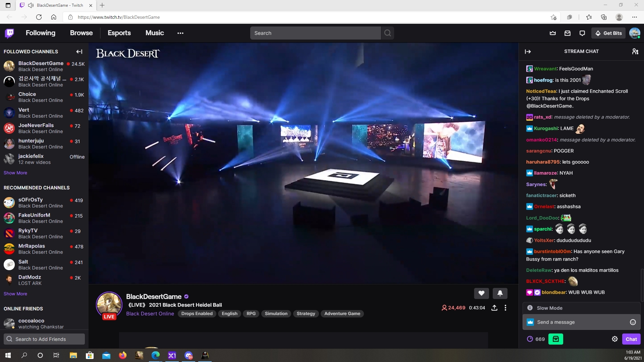
Task: Click the purple Chat send button
Action: pyautogui.click(x=631, y=339)
